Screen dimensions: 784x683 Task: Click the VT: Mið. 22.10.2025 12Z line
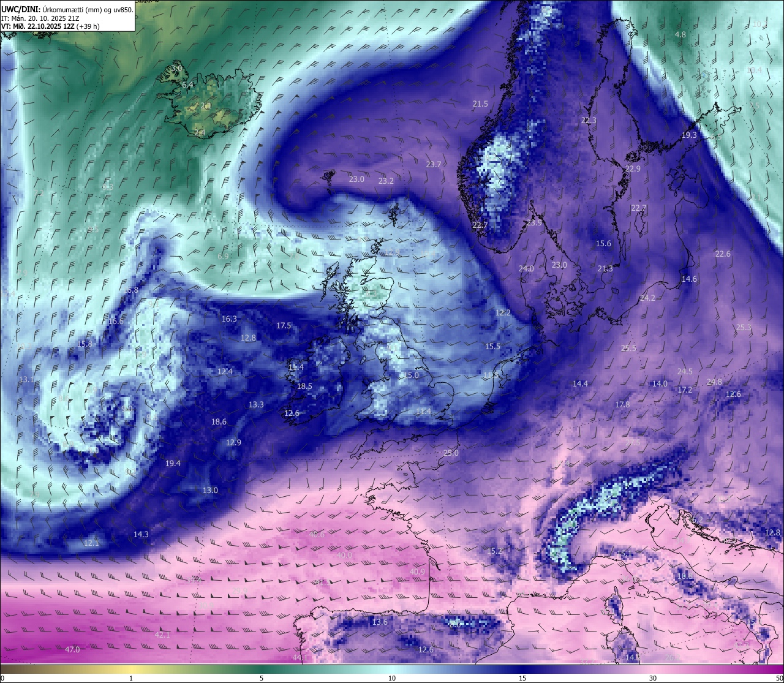[50, 26]
